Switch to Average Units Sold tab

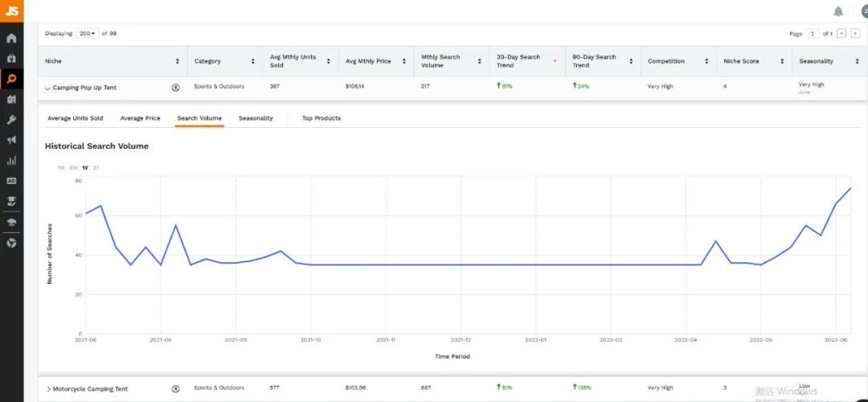[76, 118]
